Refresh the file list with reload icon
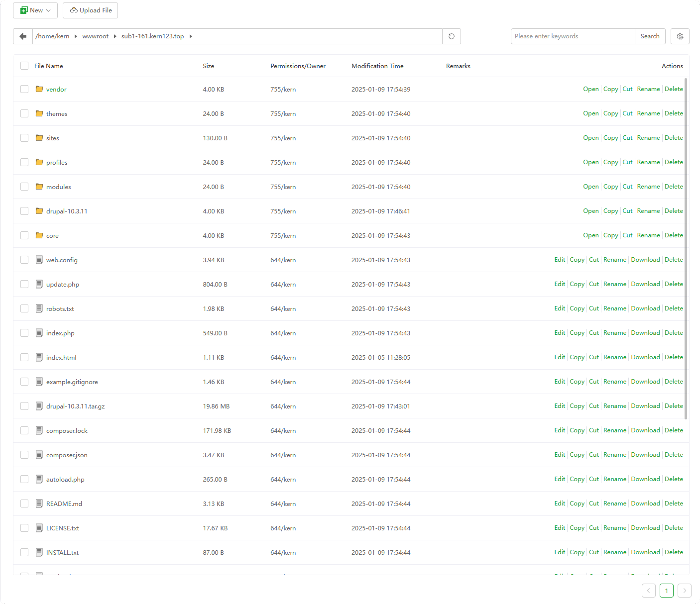Image resolution: width=700 pixels, height=604 pixels. tap(452, 36)
